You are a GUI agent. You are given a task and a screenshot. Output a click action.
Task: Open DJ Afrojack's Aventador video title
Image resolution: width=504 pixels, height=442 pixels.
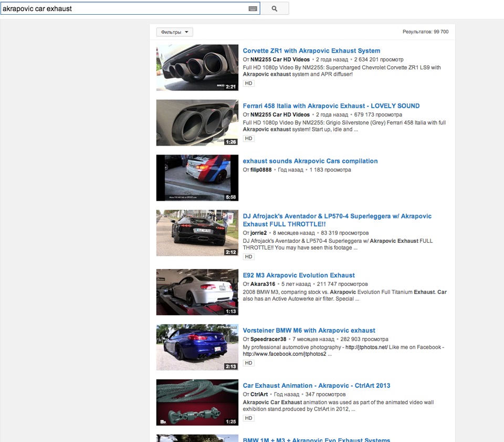[x=337, y=220]
